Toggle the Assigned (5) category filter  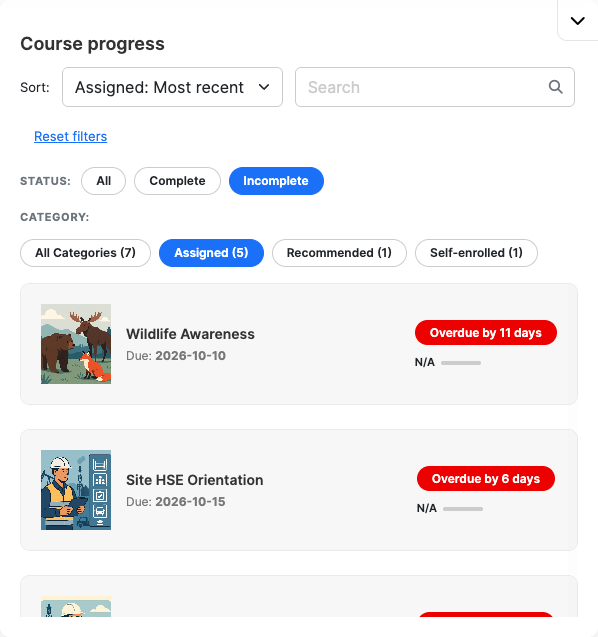211,253
